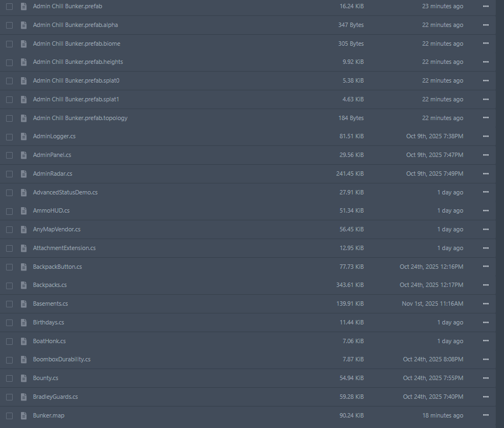
Task: Click the document icon beside Backpacks.cs
Action: pyautogui.click(x=24, y=285)
